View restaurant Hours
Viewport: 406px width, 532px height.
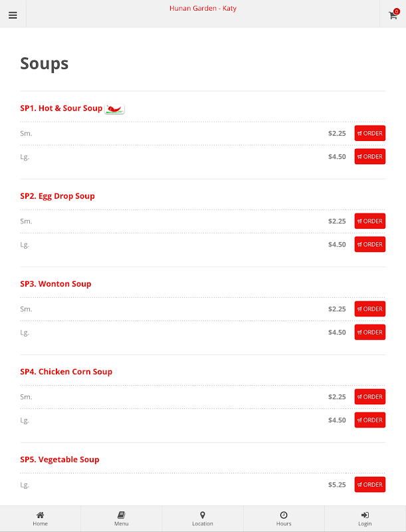[284, 519]
